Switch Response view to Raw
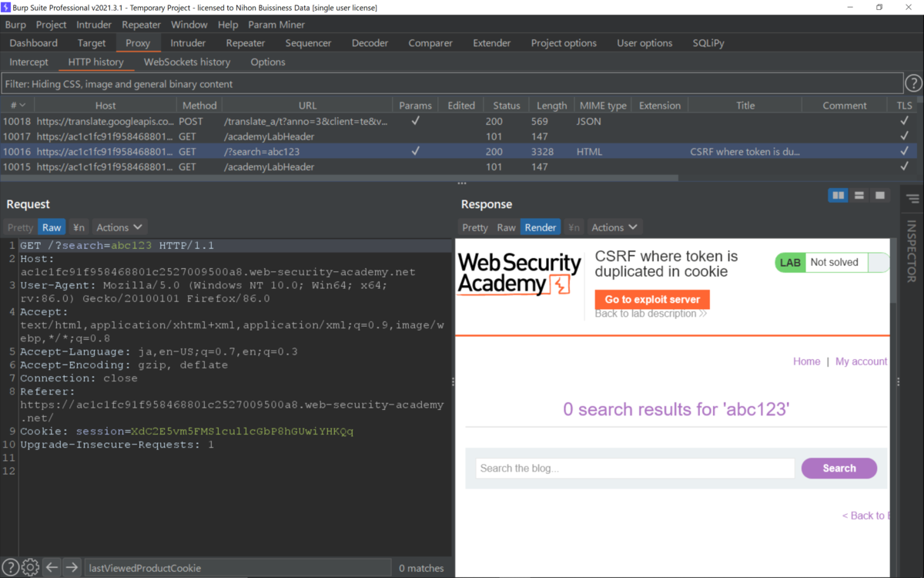Screen dimensions: 924x578 pyautogui.click(x=506, y=227)
